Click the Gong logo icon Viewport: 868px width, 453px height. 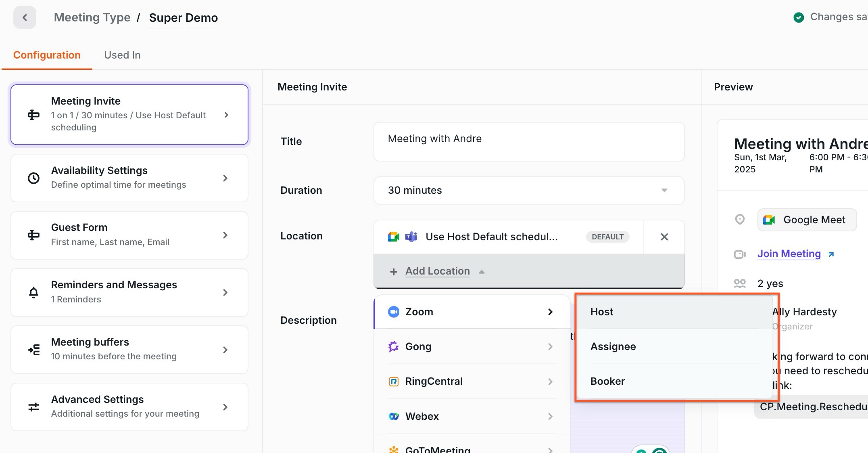point(394,346)
